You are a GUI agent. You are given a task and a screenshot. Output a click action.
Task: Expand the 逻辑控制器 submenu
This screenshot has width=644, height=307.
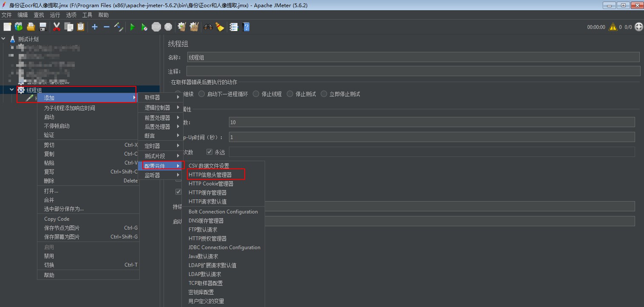[160, 108]
